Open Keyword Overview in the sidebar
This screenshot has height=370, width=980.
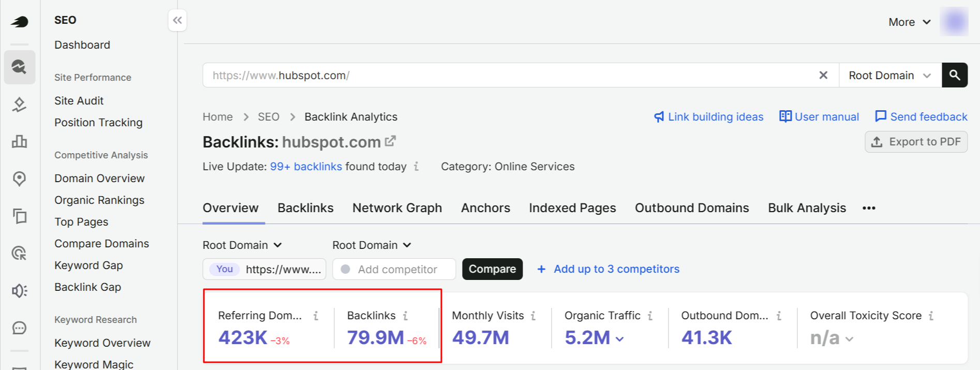click(102, 343)
